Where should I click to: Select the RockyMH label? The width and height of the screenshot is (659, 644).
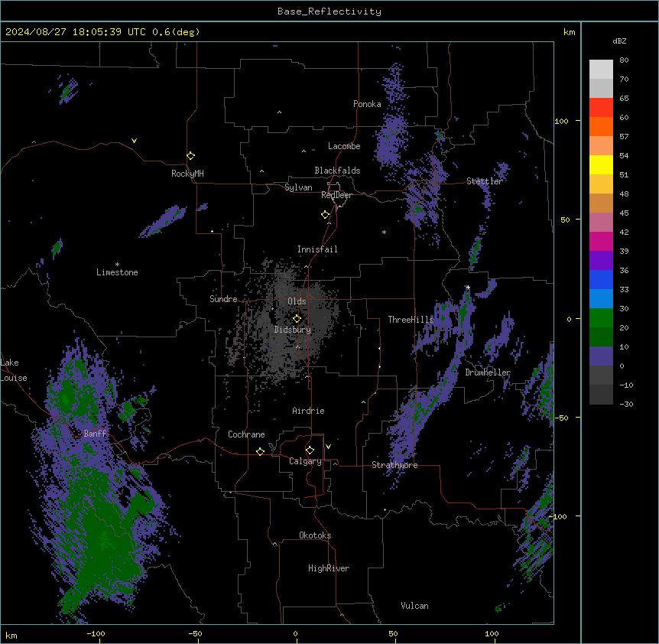tap(187, 174)
